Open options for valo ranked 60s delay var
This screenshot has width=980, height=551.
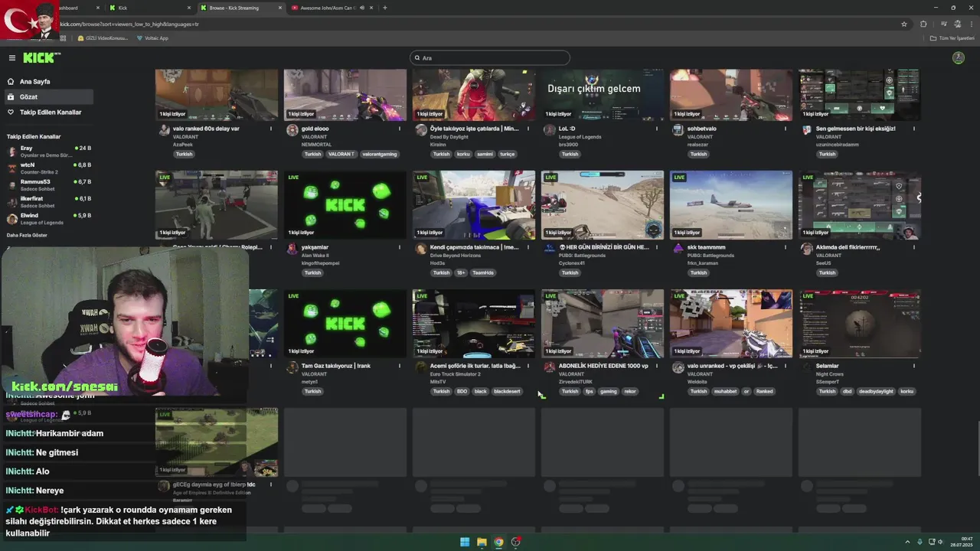[271, 129]
